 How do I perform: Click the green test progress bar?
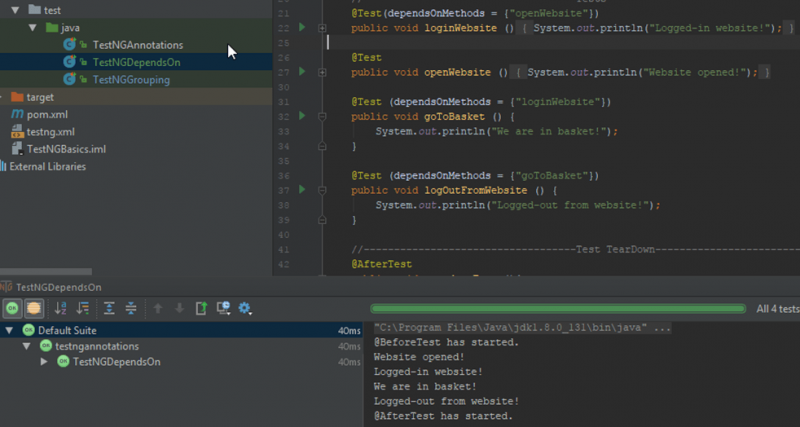pos(558,309)
